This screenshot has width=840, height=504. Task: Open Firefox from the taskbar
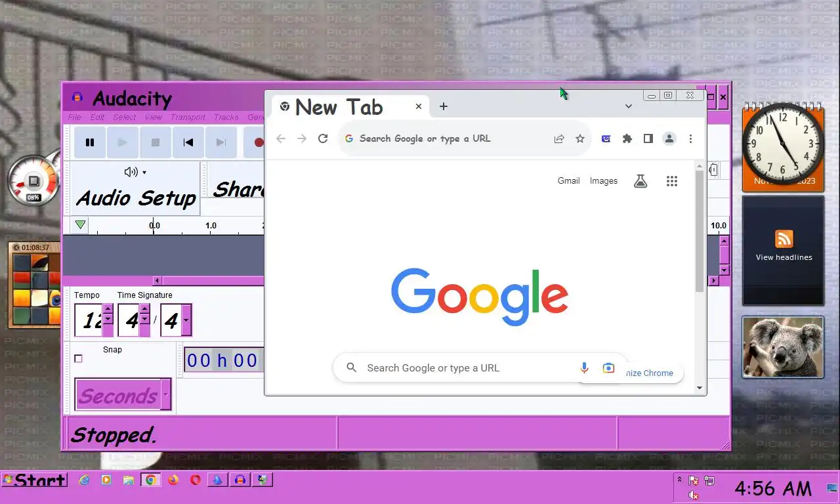(x=173, y=480)
